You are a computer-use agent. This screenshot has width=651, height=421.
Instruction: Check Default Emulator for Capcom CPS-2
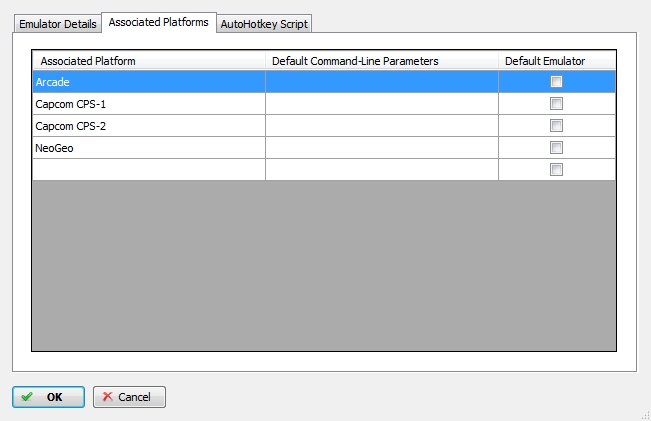tap(556, 125)
